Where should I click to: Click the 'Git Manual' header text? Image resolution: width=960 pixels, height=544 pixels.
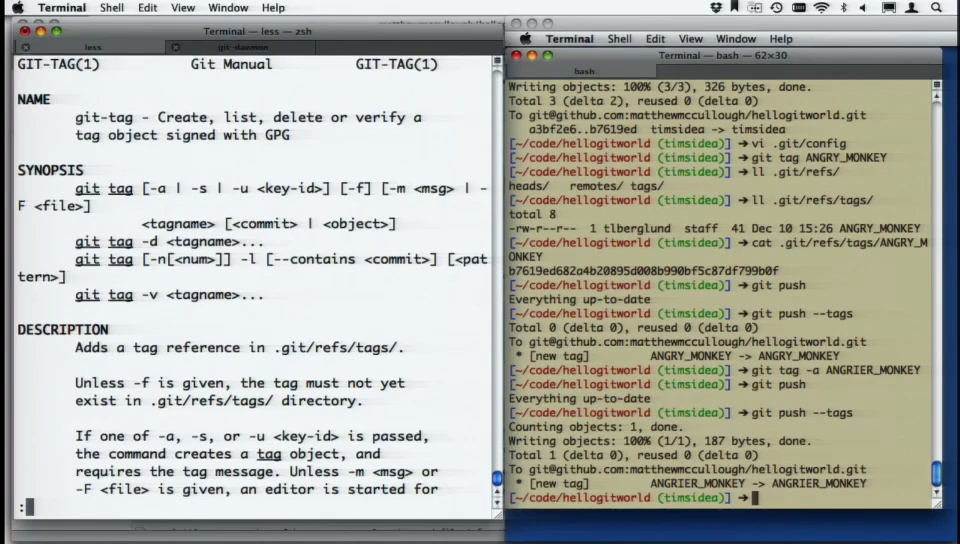coord(231,64)
